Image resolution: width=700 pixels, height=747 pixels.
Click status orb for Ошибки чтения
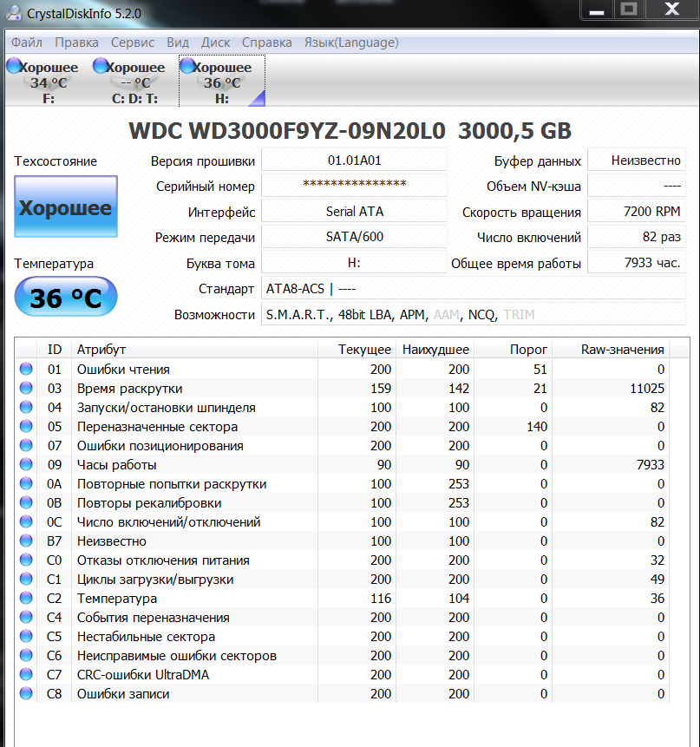click(x=26, y=369)
